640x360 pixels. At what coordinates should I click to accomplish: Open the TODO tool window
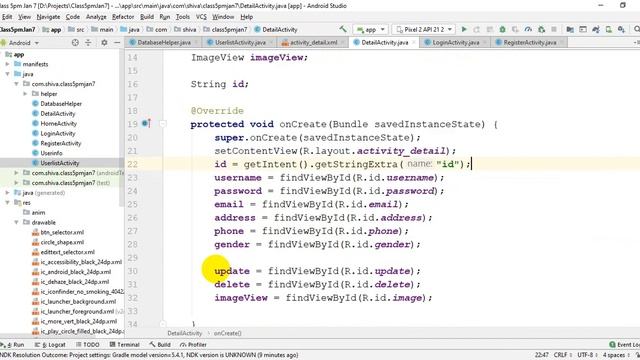click(88, 344)
